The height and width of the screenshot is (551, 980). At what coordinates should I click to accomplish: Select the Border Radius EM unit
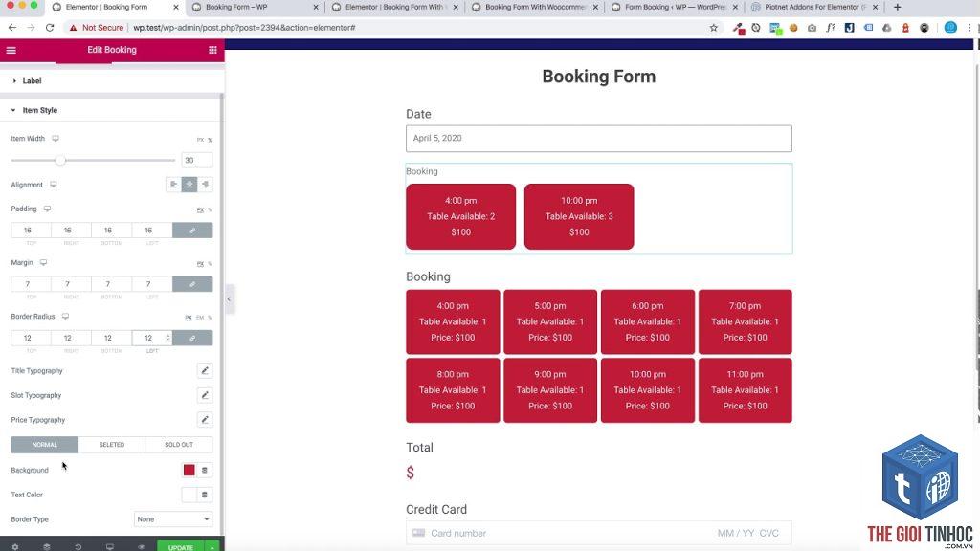click(x=200, y=318)
